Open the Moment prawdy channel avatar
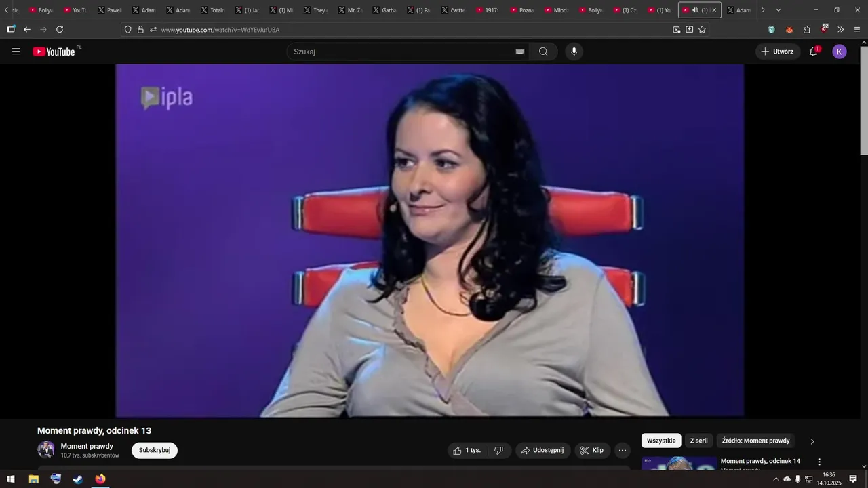The height and width of the screenshot is (488, 868). coord(46,450)
